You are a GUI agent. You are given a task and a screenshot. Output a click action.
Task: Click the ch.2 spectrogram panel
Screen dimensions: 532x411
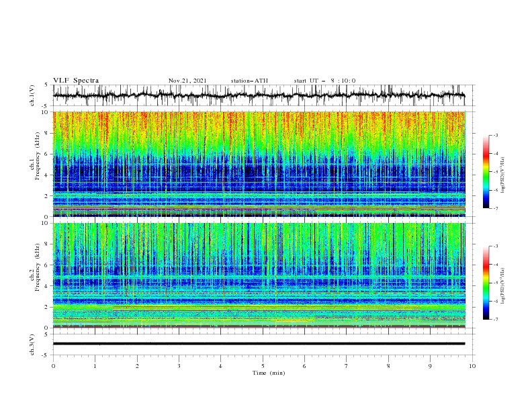click(x=259, y=275)
